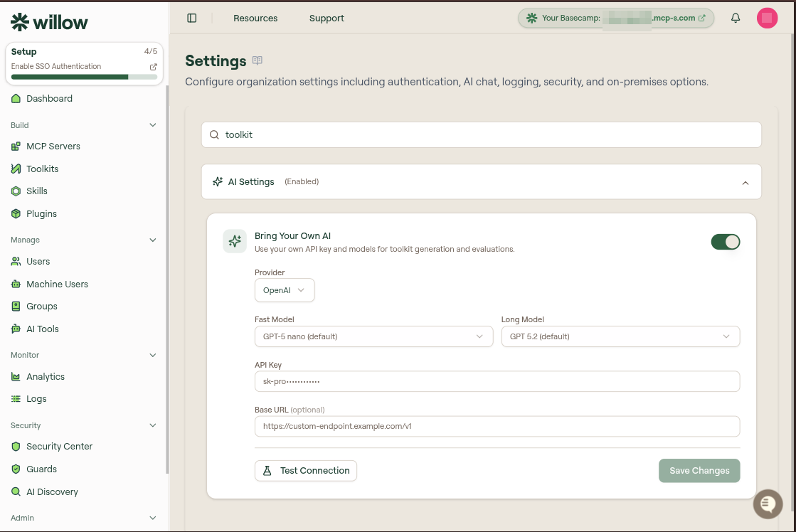Viewport: 796px width, 532px height.
Task: Open the user avatar menu
Action: [x=767, y=18]
